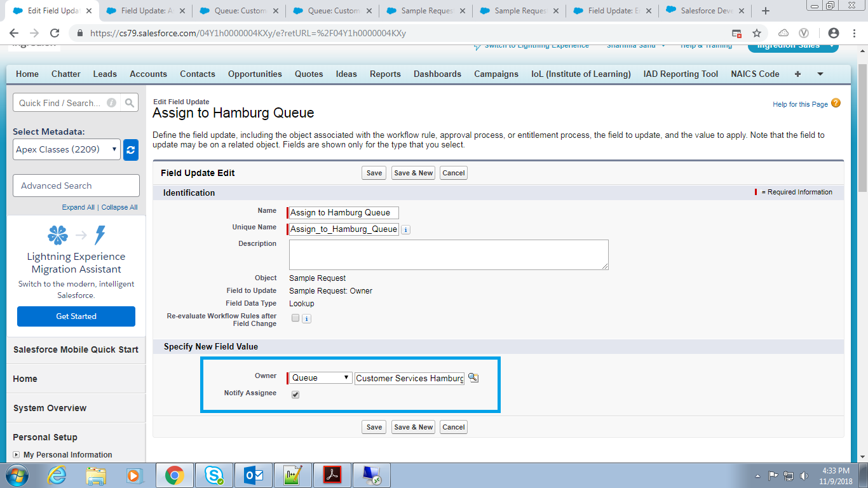
Task: Click the plus icon for all tabs
Action: (x=797, y=74)
